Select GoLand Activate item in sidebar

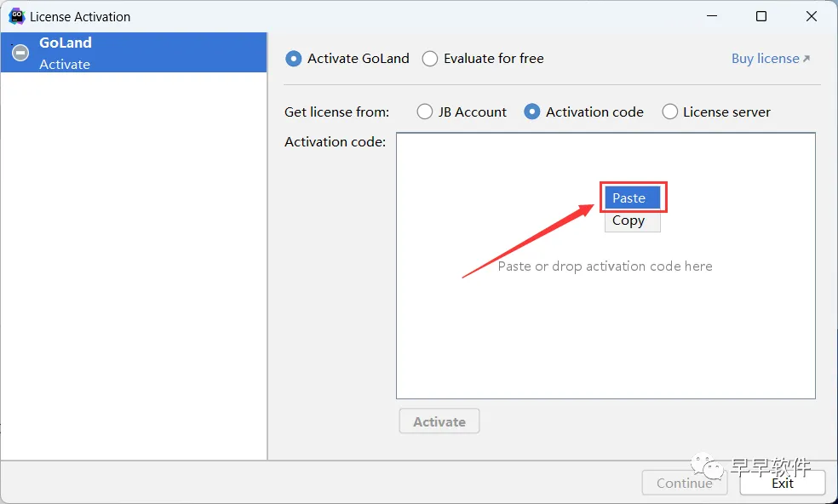(134, 53)
